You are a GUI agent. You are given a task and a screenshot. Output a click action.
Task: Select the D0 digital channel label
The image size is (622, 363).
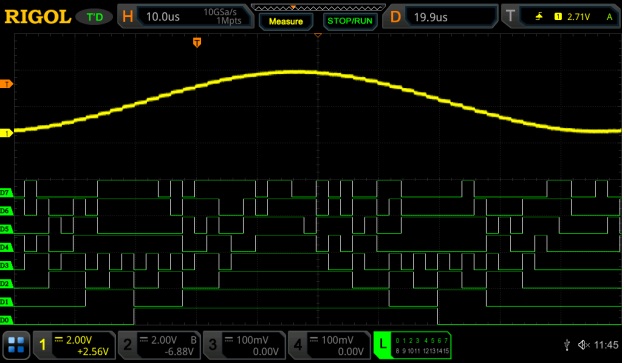[6, 320]
